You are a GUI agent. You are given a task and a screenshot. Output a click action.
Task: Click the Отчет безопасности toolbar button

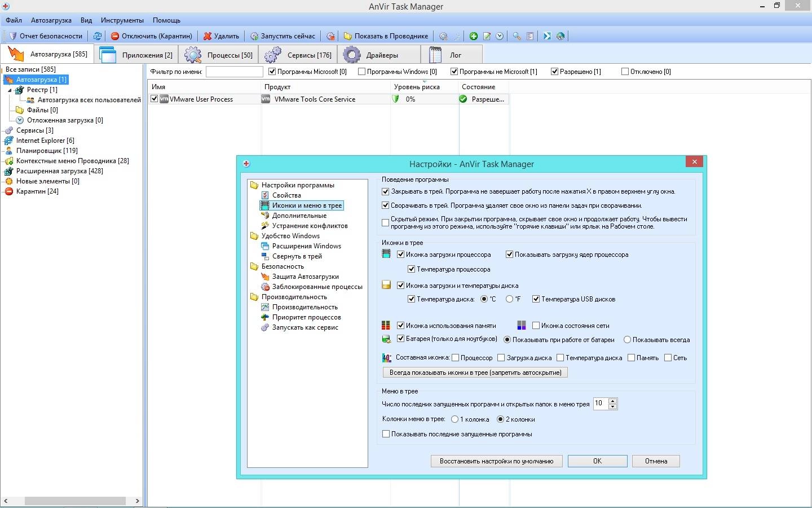coord(46,36)
